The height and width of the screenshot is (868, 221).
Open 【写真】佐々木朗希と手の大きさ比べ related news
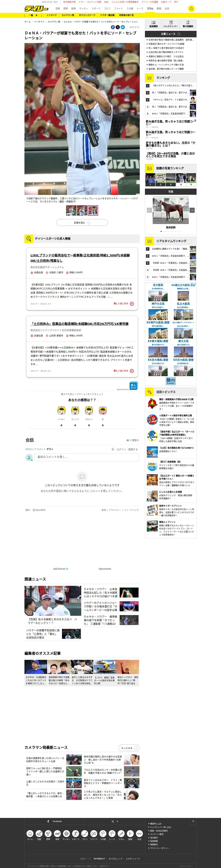click(52, 605)
